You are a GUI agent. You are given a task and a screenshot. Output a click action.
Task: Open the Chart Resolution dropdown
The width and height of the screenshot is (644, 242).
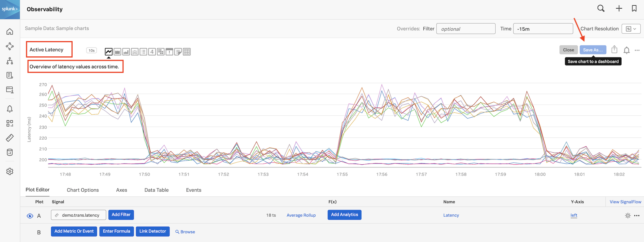631,29
